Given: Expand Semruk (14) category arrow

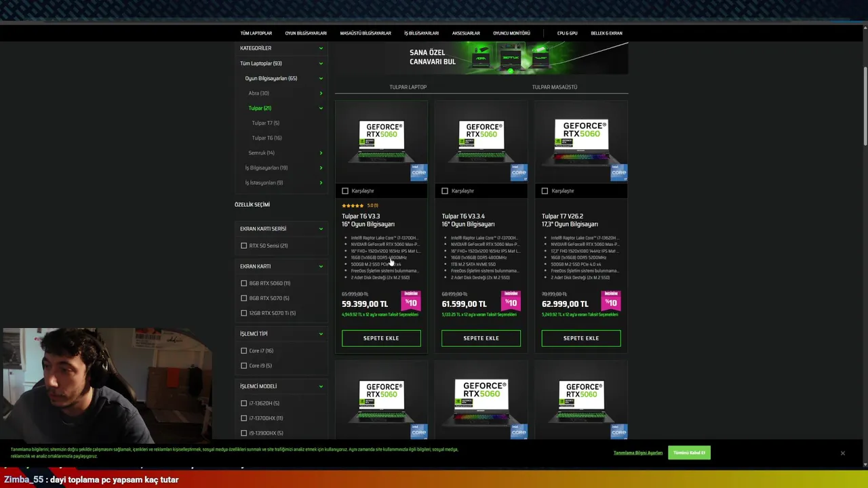Looking at the screenshot, I should [x=321, y=152].
